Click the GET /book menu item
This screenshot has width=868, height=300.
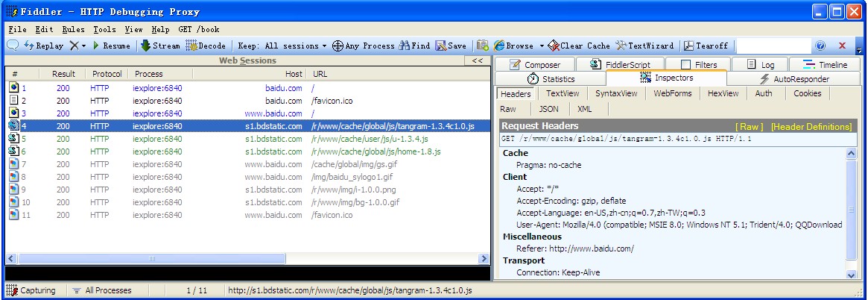click(199, 29)
